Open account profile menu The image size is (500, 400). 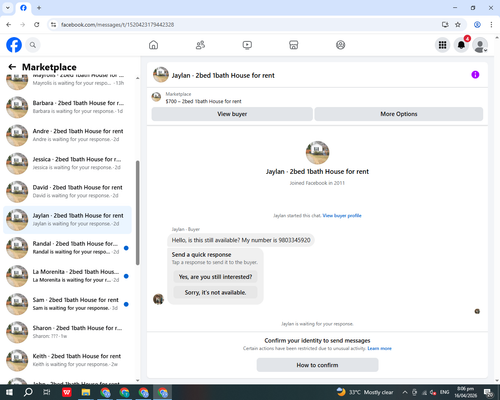(x=480, y=45)
